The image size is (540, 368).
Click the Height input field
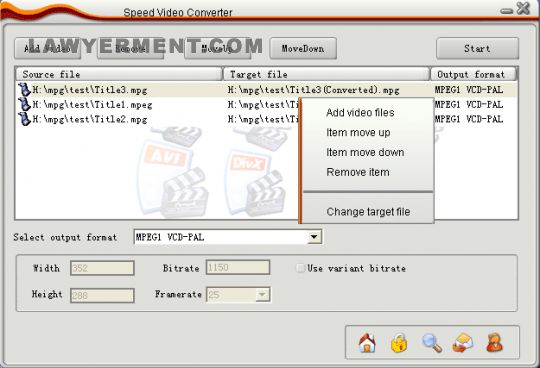102,295
